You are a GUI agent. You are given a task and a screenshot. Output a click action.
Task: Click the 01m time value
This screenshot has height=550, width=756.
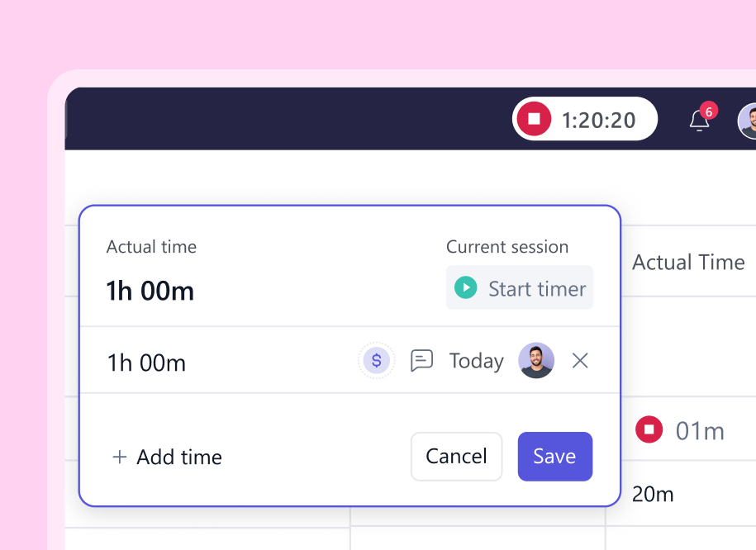[700, 430]
